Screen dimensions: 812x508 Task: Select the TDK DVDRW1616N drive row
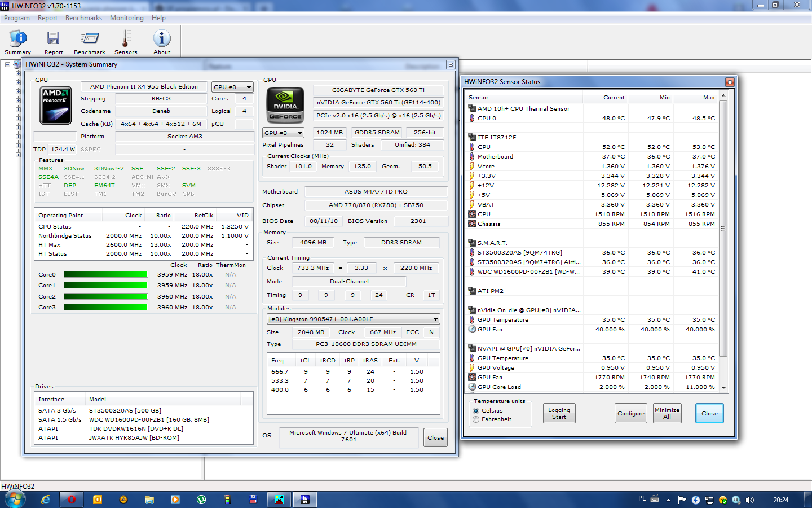pyautogui.click(x=144, y=428)
